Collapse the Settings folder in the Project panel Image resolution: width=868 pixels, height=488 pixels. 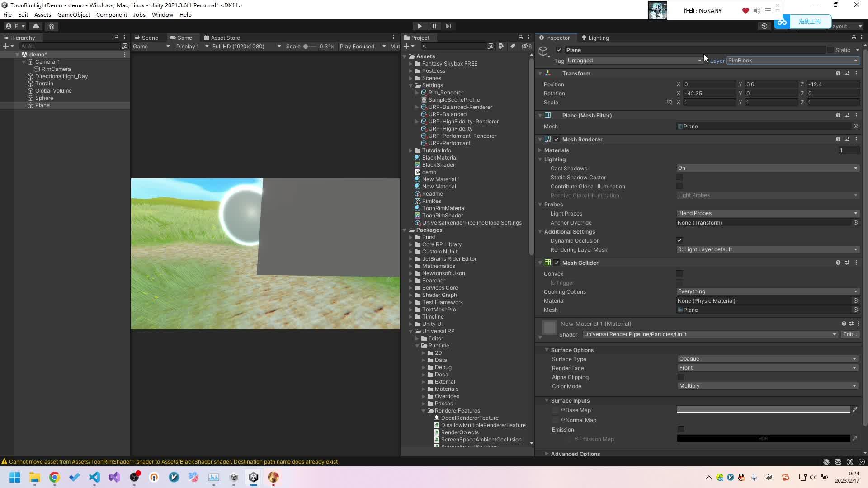pos(411,85)
